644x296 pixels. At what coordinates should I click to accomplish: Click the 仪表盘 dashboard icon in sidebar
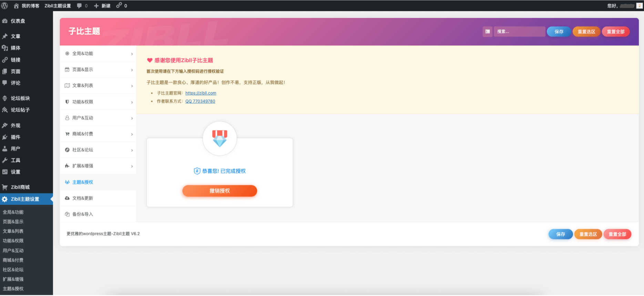[x=5, y=21]
